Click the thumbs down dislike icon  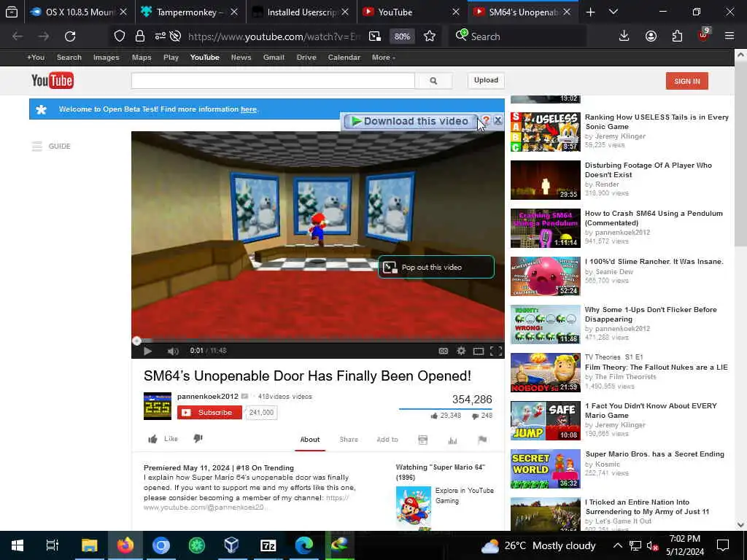198,438
